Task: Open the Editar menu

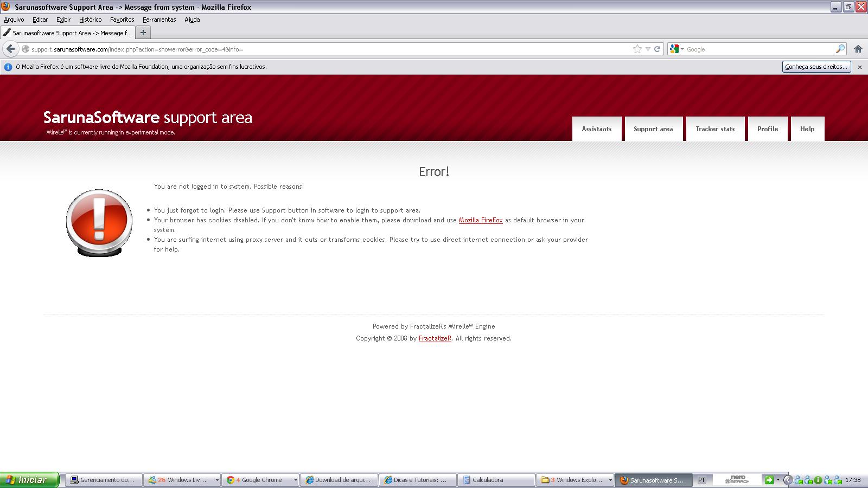Action: point(40,20)
